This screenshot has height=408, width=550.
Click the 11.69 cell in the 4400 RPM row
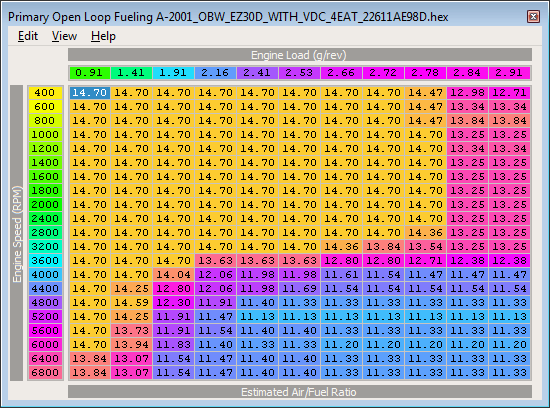pyautogui.click(x=300, y=289)
